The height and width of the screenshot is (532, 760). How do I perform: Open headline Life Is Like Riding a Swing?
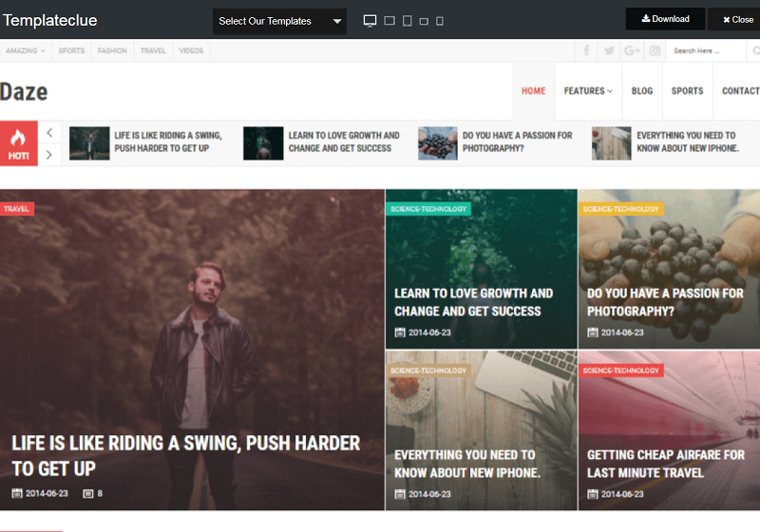(x=185, y=456)
